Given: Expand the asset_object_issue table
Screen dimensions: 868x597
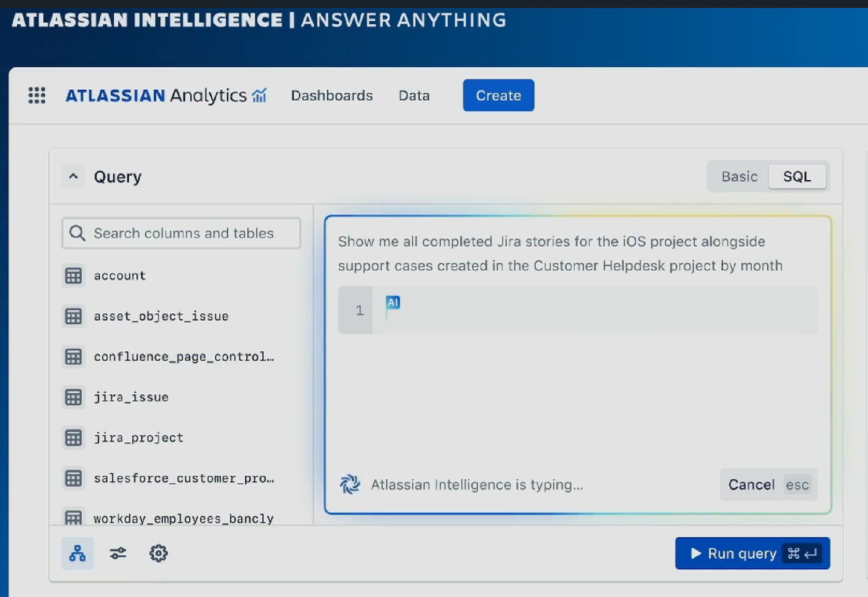Looking at the screenshot, I should pyautogui.click(x=161, y=317).
